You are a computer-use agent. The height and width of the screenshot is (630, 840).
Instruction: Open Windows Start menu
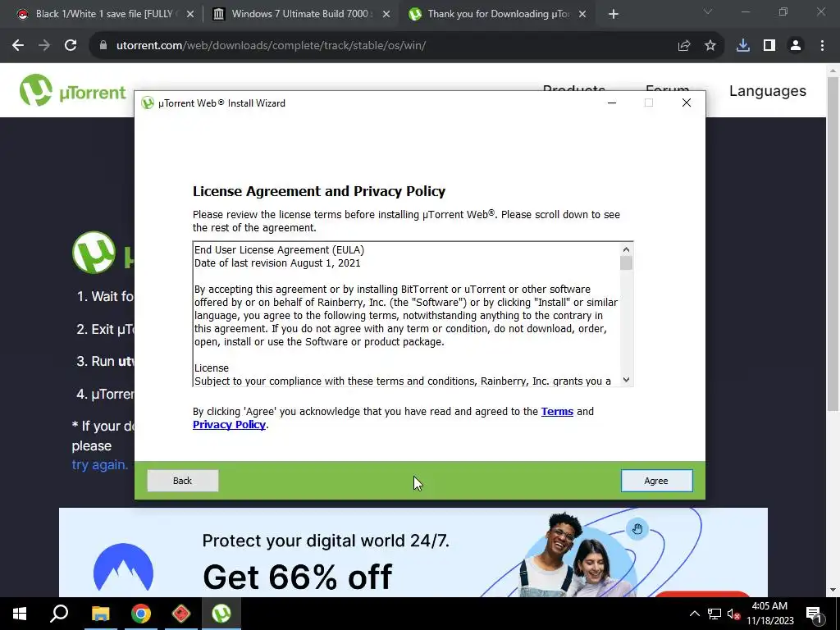pyautogui.click(x=20, y=614)
